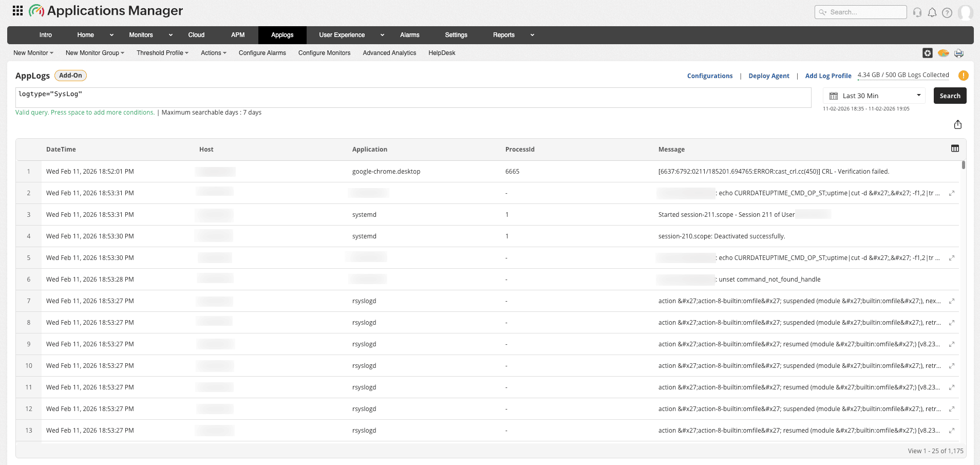Expand the Monitors menu chevron
980x465 pixels.
point(170,35)
